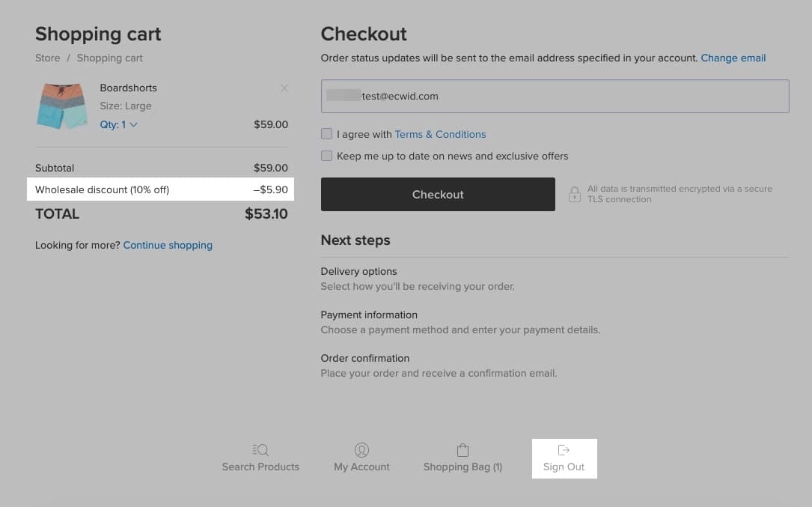Open the My Account profile icon
This screenshot has height=507, width=812.
(361, 450)
